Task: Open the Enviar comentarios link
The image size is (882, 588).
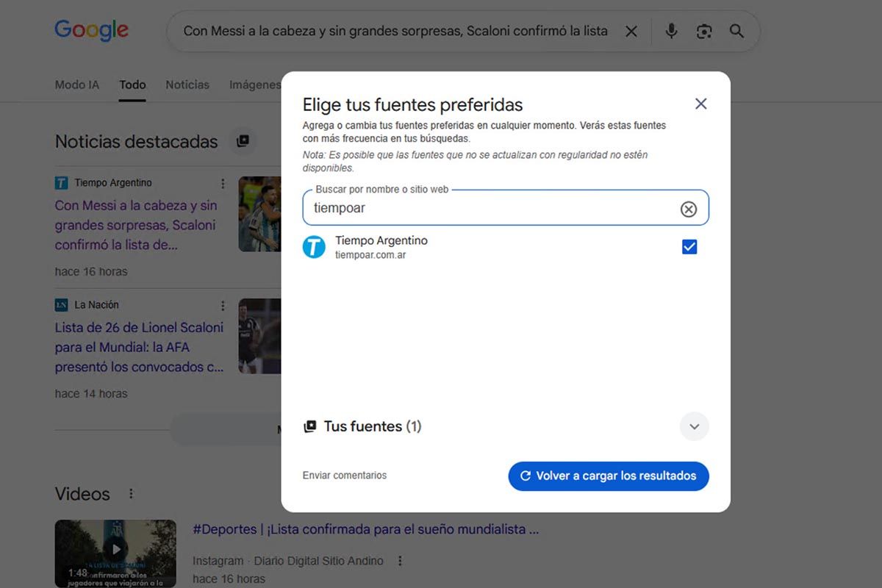Action: [345, 476]
